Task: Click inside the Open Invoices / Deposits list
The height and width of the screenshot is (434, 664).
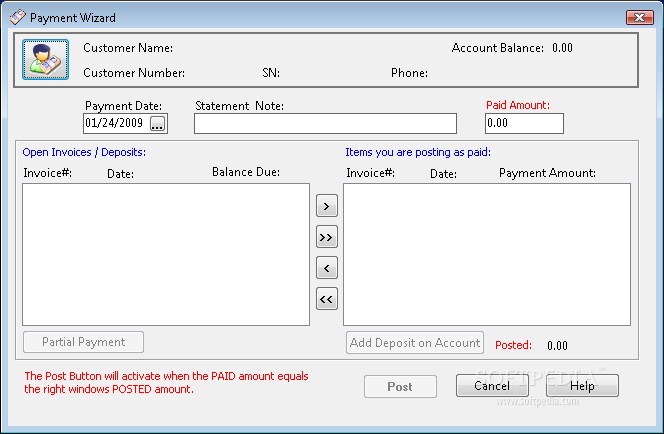Action: click(x=166, y=254)
